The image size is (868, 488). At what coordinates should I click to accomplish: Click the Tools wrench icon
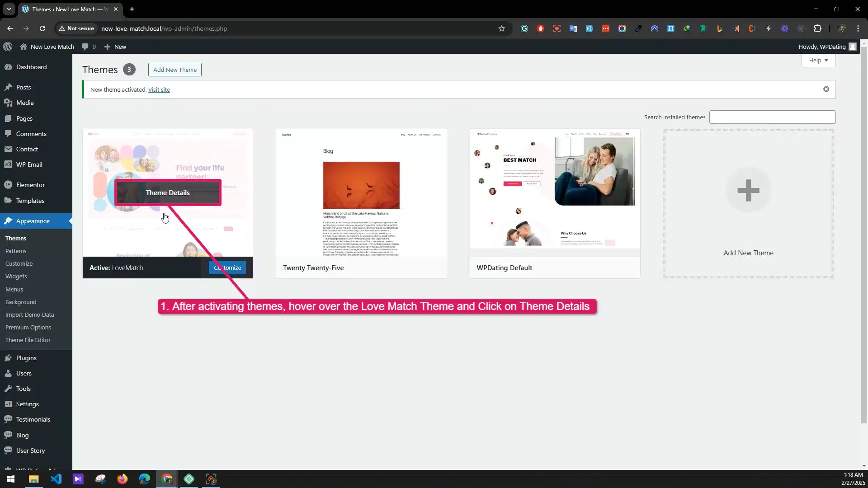(8, 389)
